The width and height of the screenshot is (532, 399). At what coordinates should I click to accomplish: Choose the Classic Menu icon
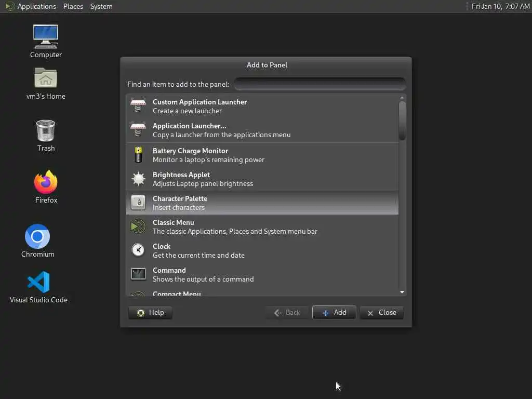point(138,227)
